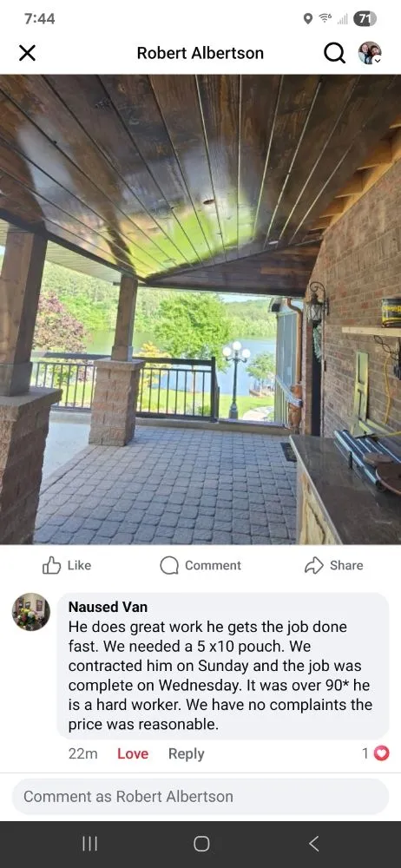Reply to Naused Van's comment
This screenshot has width=401, height=868.
pos(186,753)
